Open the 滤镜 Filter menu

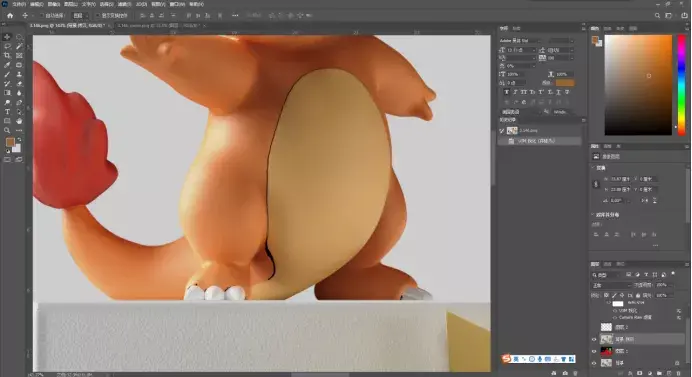click(x=124, y=4)
